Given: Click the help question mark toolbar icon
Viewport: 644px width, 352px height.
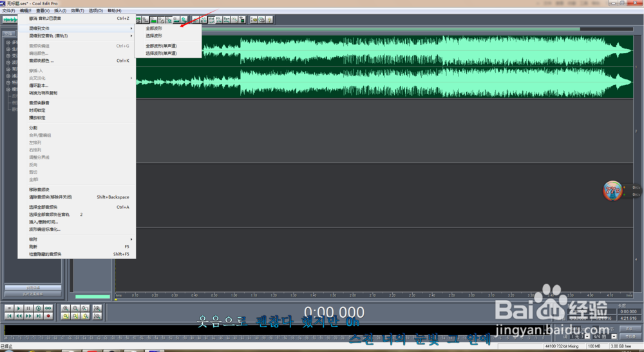Looking at the screenshot, I should pyautogui.click(x=269, y=20).
